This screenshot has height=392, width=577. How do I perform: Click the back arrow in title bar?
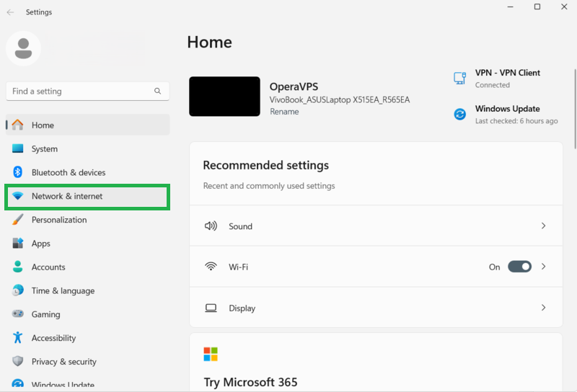(10, 12)
